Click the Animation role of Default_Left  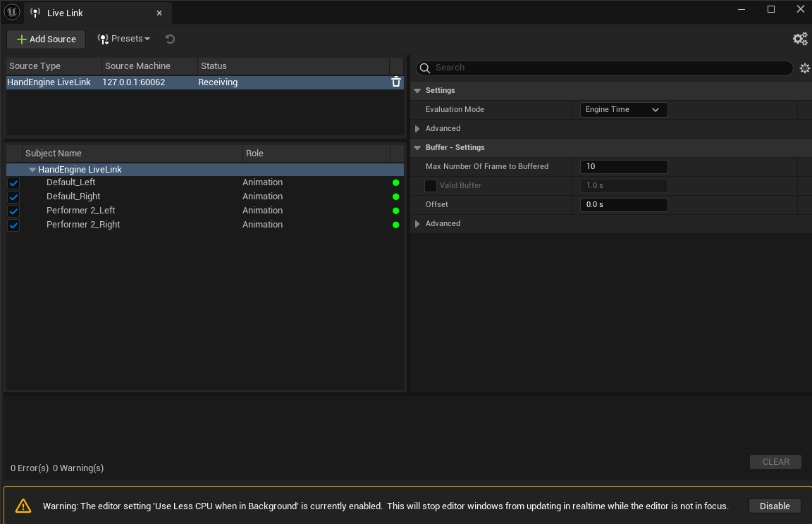(x=262, y=182)
